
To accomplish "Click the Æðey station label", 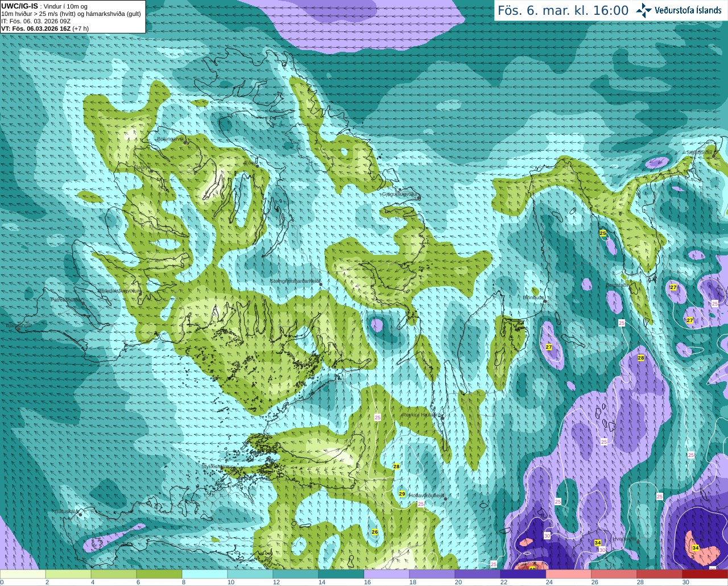I will pyautogui.click(x=250, y=163).
